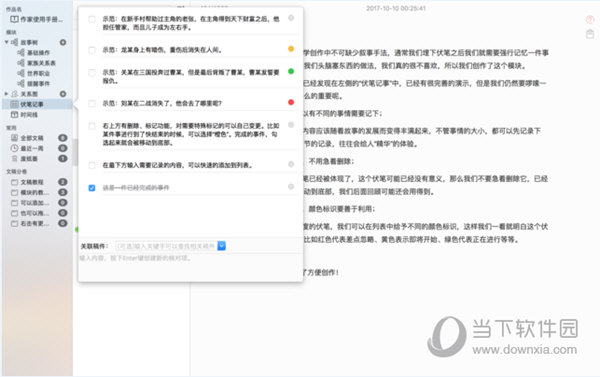Click gray color dot on 在新手村 note
The image size is (600, 377).
pos(291,18)
